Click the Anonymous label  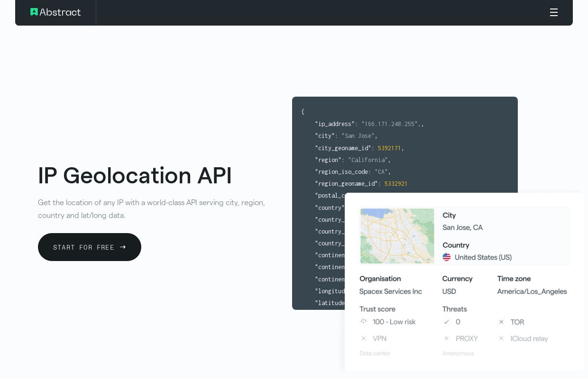pyautogui.click(x=458, y=353)
